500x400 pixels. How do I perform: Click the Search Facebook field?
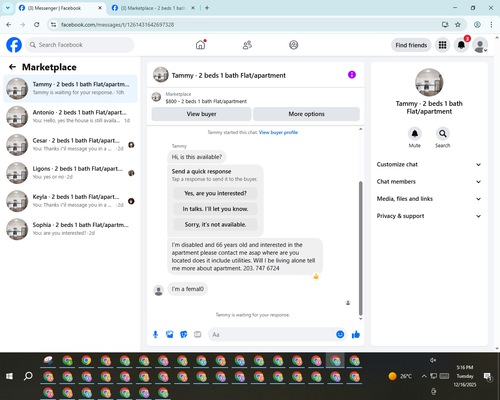pos(80,45)
